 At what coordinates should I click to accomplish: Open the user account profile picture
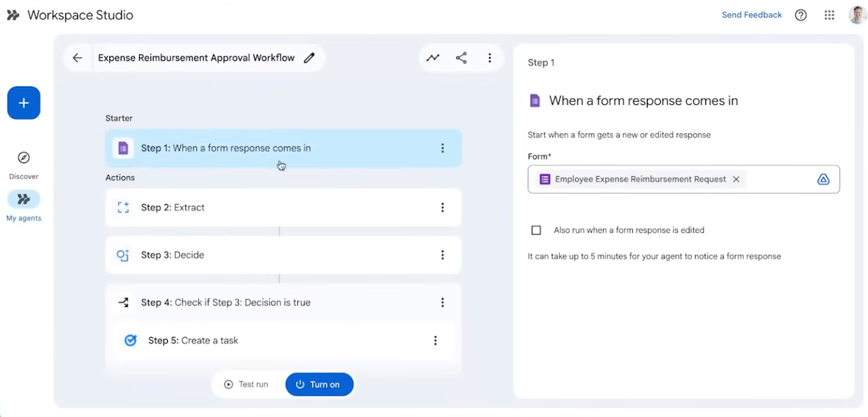(857, 15)
